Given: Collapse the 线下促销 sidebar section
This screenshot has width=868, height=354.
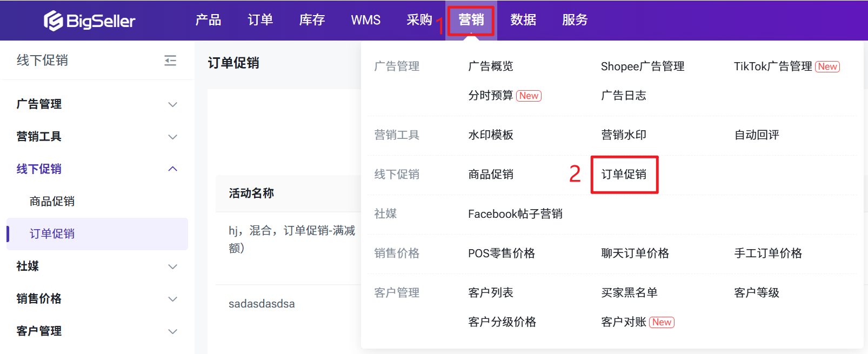Looking at the screenshot, I should tap(172, 169).
